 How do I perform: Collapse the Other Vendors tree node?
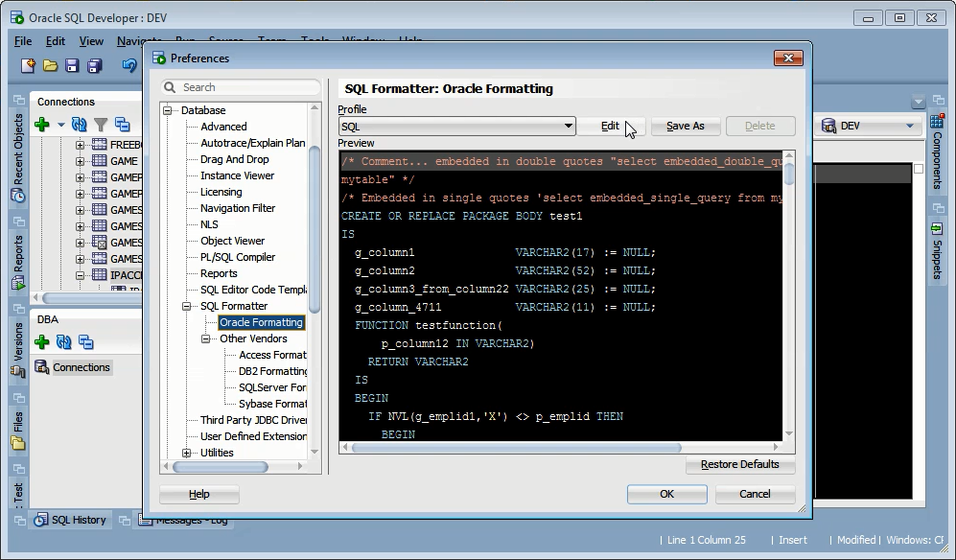pos(206,338)
